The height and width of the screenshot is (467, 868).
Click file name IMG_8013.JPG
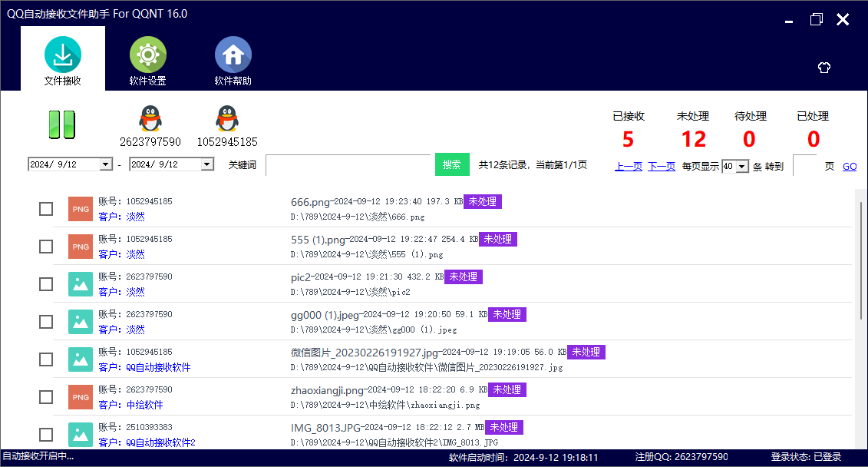(325, 429)
